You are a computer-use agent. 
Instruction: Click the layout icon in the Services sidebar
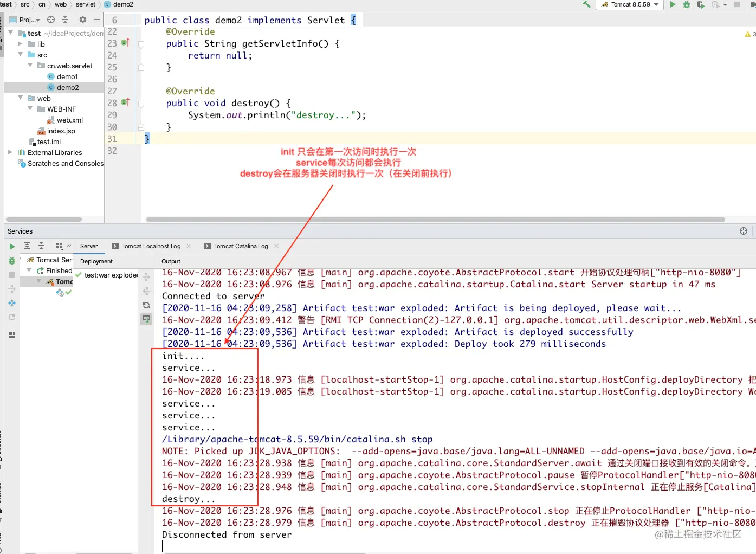pyautogui.click(x=12, y=335)
